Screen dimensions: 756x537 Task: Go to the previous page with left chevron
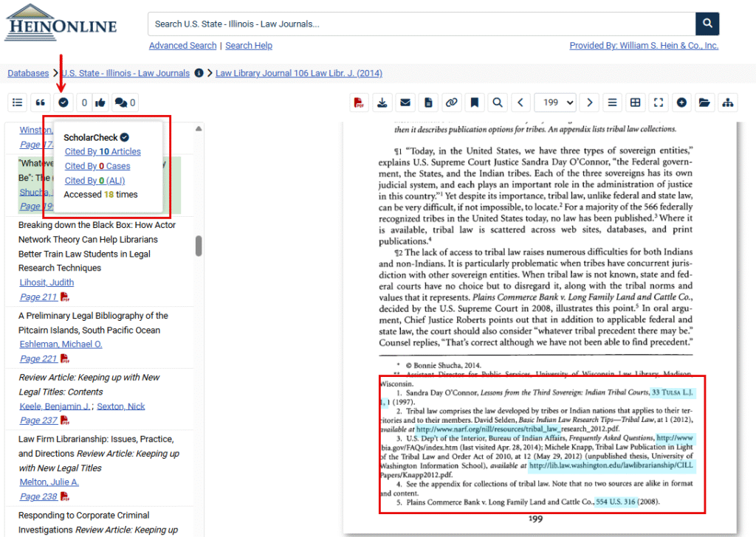coord(521,103)
